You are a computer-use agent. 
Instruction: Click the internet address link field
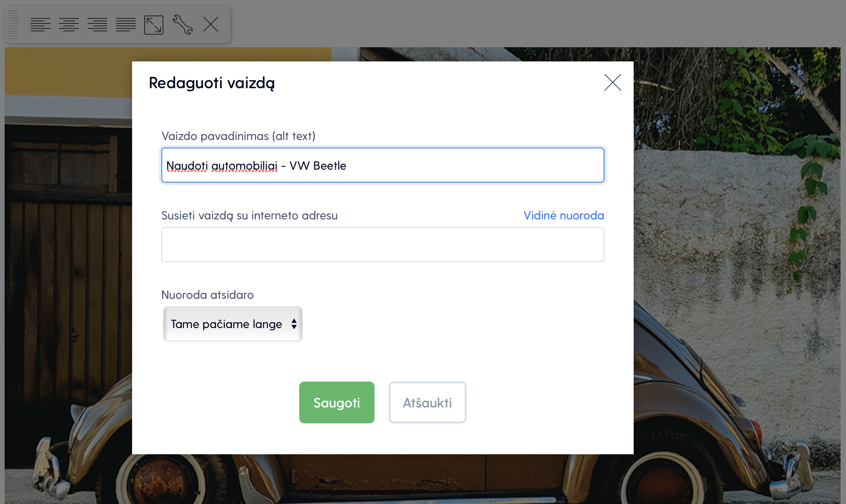click(x=383, y=244)
